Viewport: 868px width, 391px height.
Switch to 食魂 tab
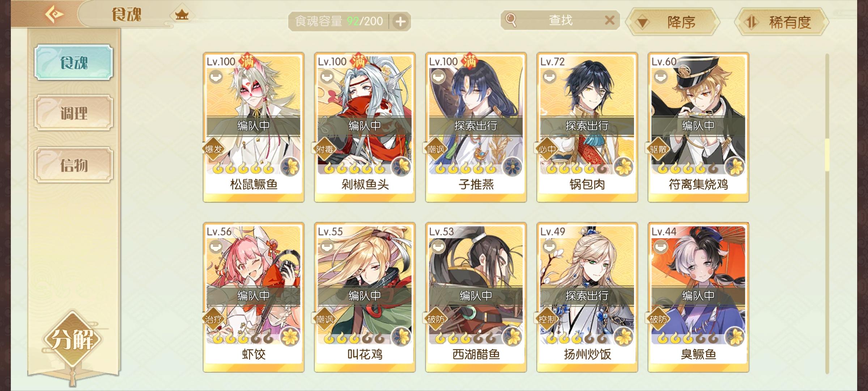[74, 62]
